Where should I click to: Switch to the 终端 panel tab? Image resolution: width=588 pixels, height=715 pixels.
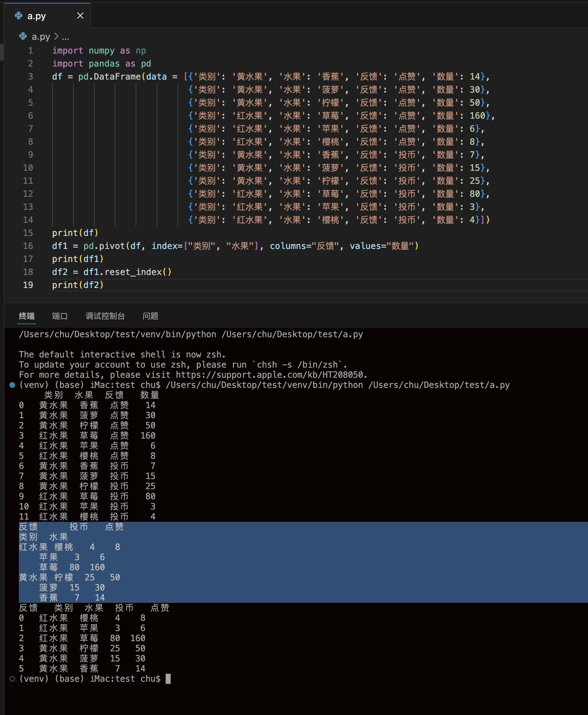click(x=27, y=316)
